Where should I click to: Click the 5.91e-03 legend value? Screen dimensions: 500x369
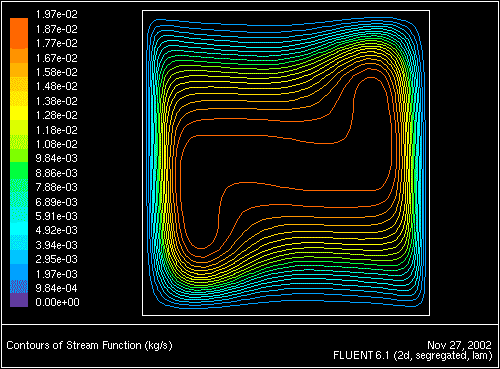57,216
